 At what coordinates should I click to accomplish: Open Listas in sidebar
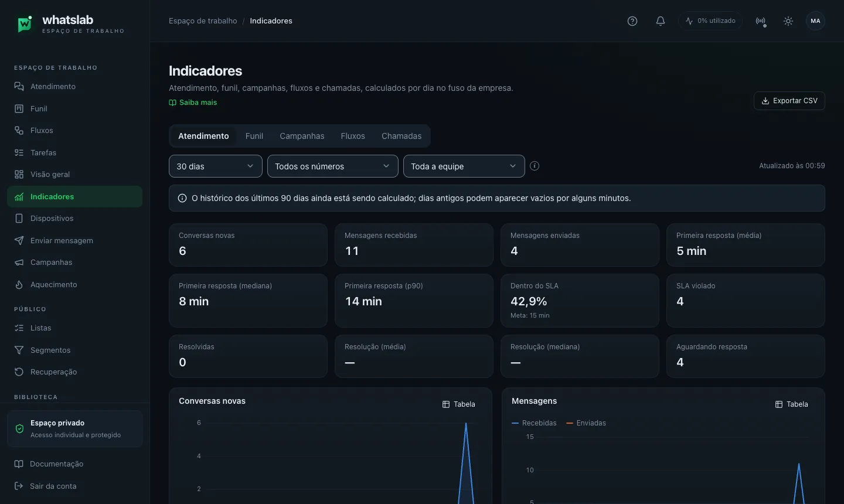point(74,328)
